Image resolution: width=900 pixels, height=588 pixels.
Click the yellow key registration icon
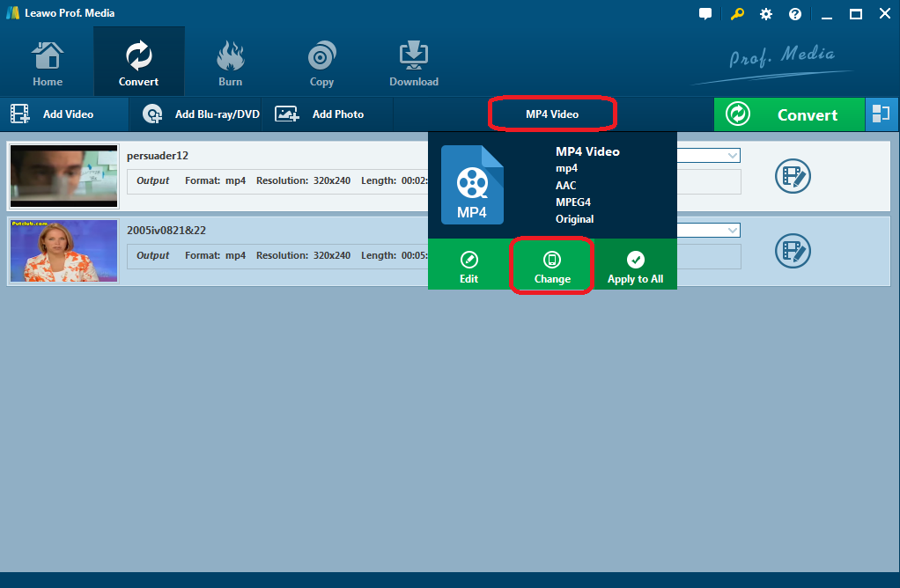click(737, 14)
